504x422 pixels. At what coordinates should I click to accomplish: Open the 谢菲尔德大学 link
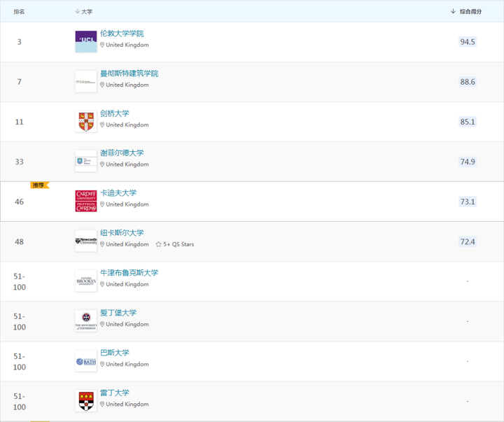(x=122, y=153)
